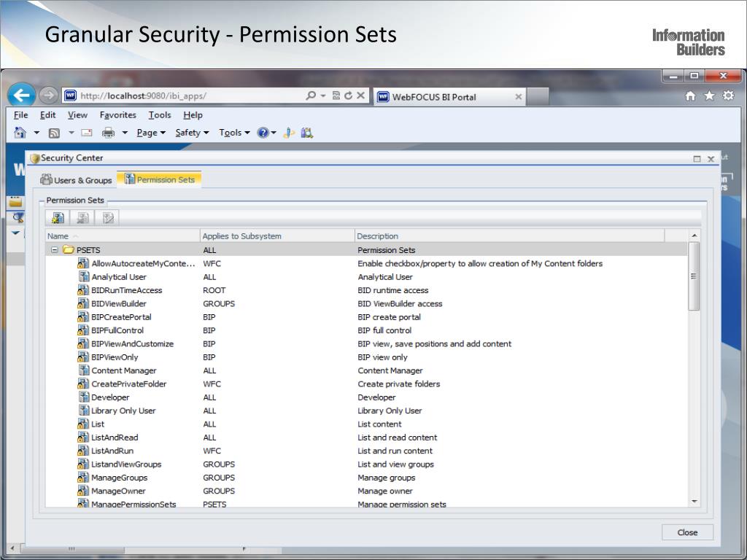Click the second Permission Sets toolbar icon
This screenshot has width=747, height=560.
(83, 217)
